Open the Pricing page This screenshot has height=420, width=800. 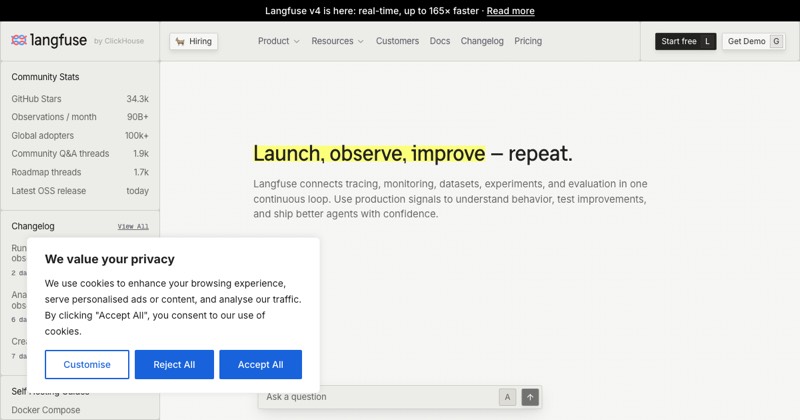(528, 41)
